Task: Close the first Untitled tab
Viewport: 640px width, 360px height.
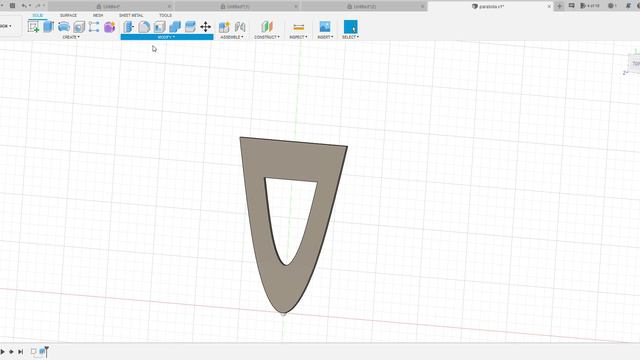Action: [x=169, y=7]
